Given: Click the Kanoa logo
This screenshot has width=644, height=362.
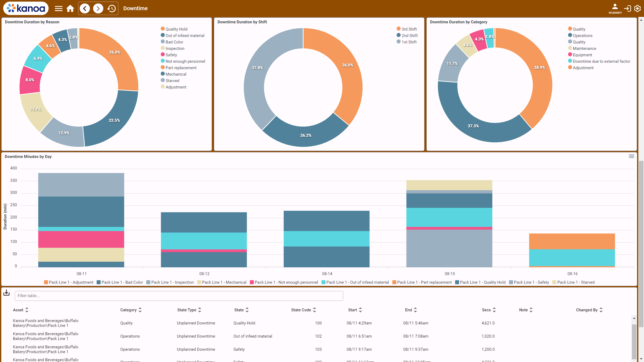Looking at the screenshot, I should tap(26, 8).
